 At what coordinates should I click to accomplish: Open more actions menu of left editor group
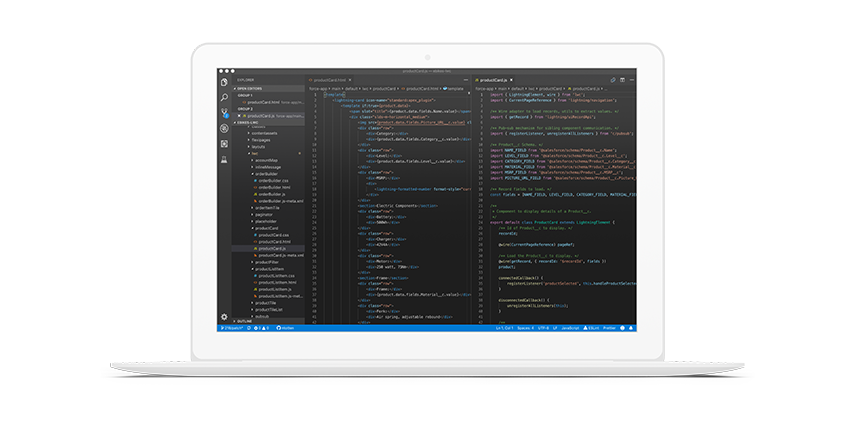click(x=466, y=80)
